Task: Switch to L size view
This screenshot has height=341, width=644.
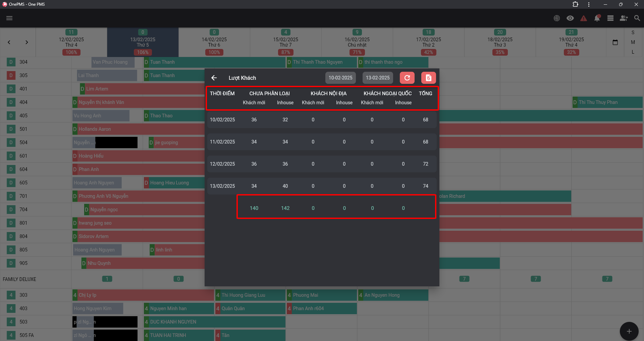Action: point(633,52)
